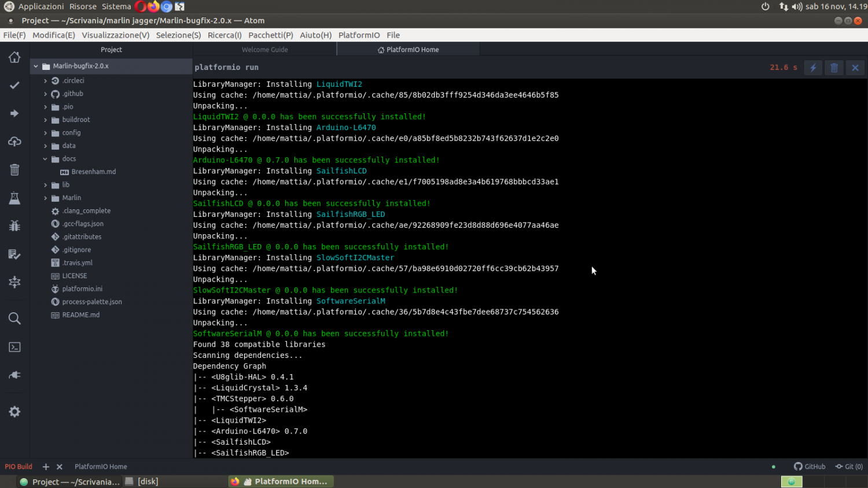868x488 pixels.
Task: Open Git (0) panel from status bar
Action: [849, 467]
